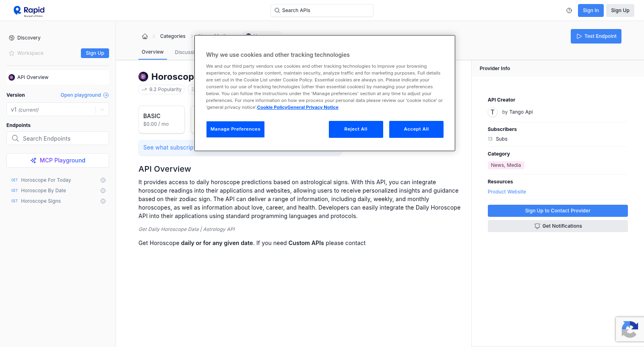
Task: Click the search icon in Search APIs
Action: point(277,10)
